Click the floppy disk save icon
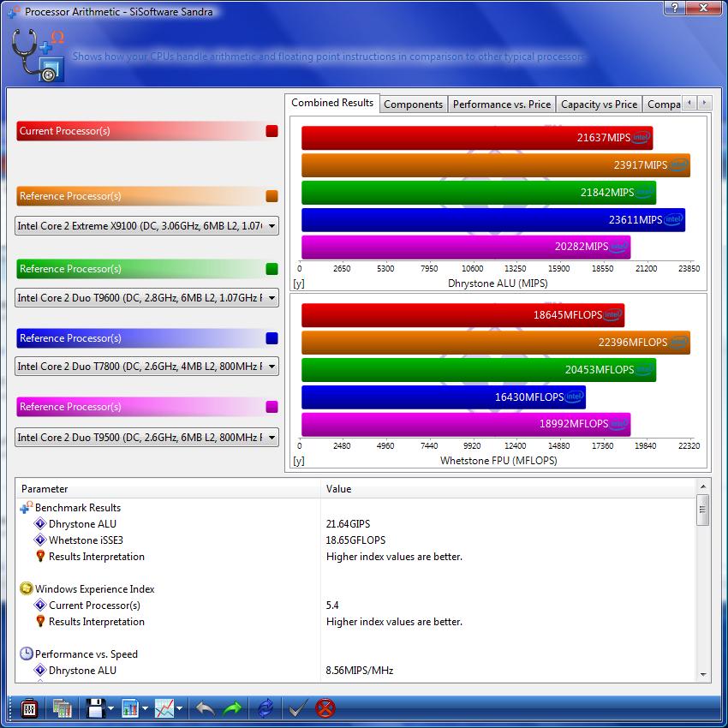Image resolution: width=728 pixels, height=728 pixels. [95, 708]
